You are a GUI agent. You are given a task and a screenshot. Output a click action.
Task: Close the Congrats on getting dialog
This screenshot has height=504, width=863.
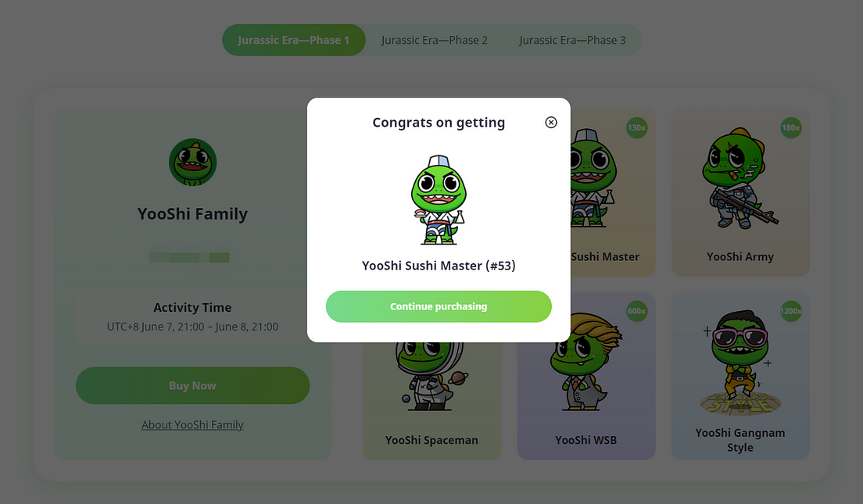pos(551,122)
